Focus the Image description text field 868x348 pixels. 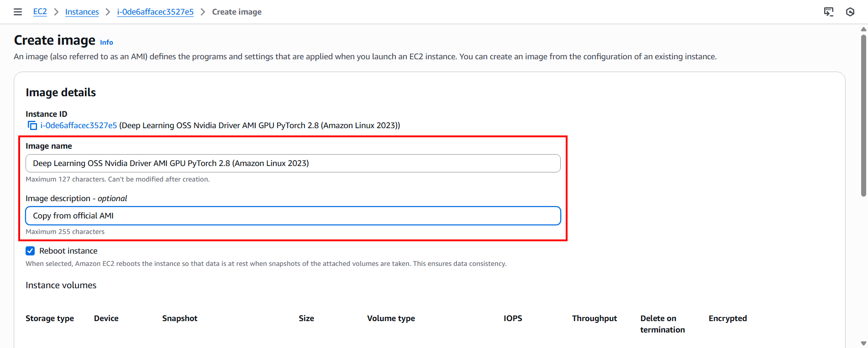(x=293, y=216)
